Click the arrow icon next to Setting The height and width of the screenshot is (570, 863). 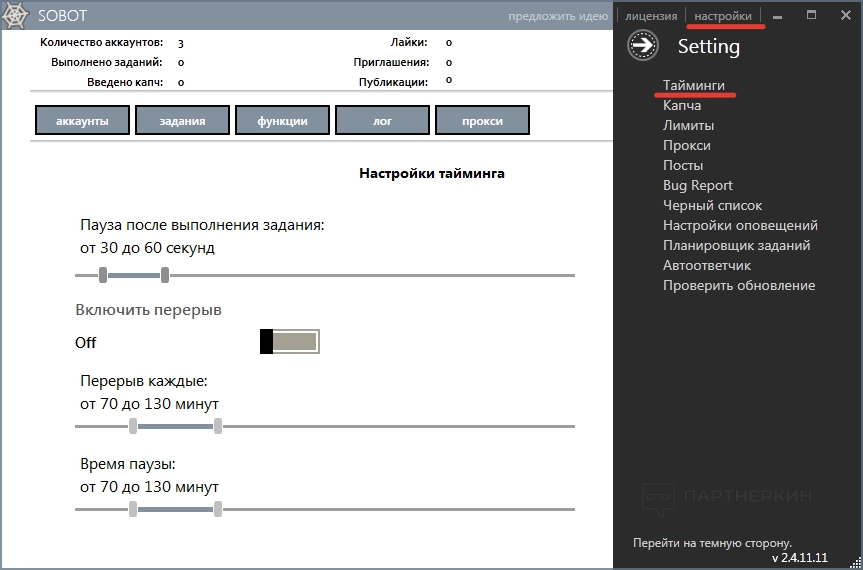(x=643, y=46)
